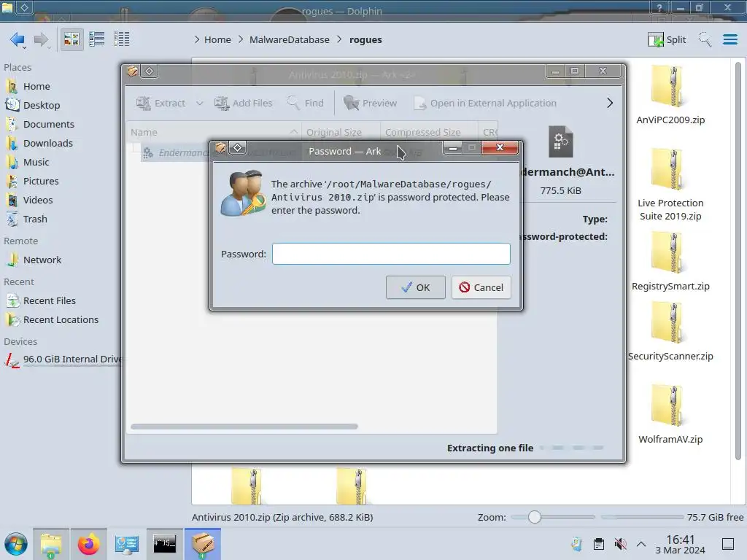Open system settings taskbar icon
Image resolution: width=747 pixels, height=560 pixels.
coord(127,544)
